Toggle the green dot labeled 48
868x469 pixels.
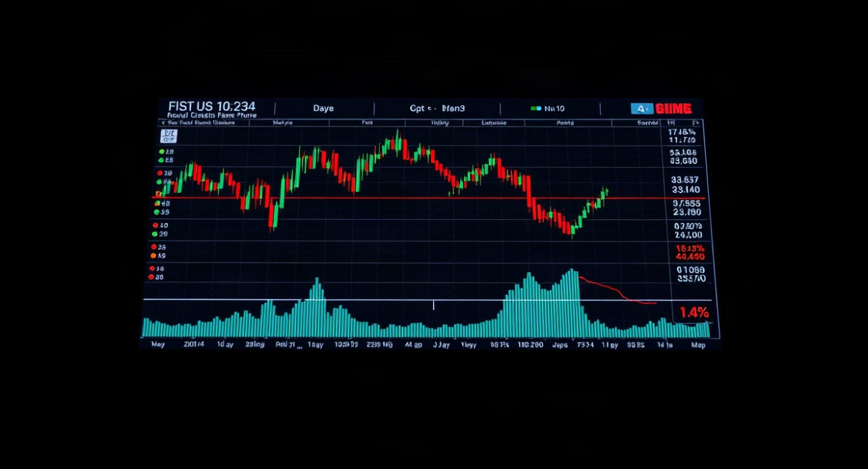click(157, 203)
